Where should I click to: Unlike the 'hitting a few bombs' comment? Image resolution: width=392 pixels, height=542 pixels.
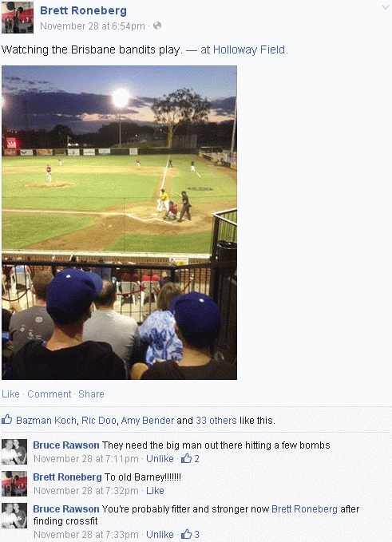tap(160, 459)
